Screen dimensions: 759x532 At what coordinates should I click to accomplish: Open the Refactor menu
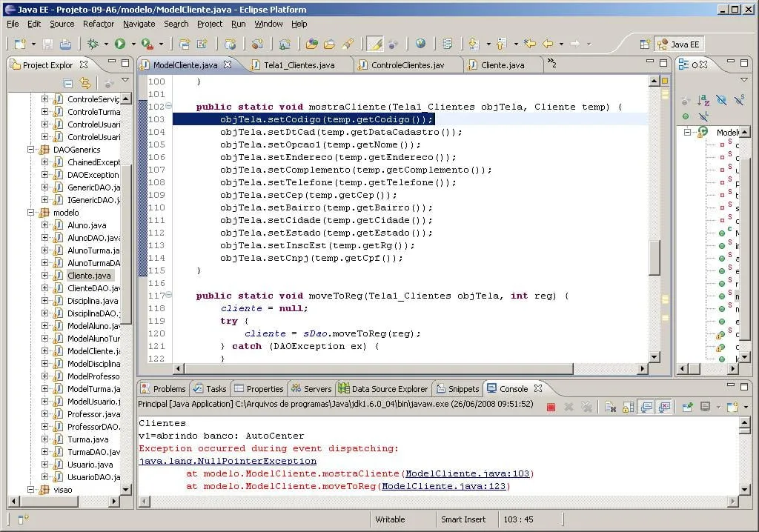point(99,24)
